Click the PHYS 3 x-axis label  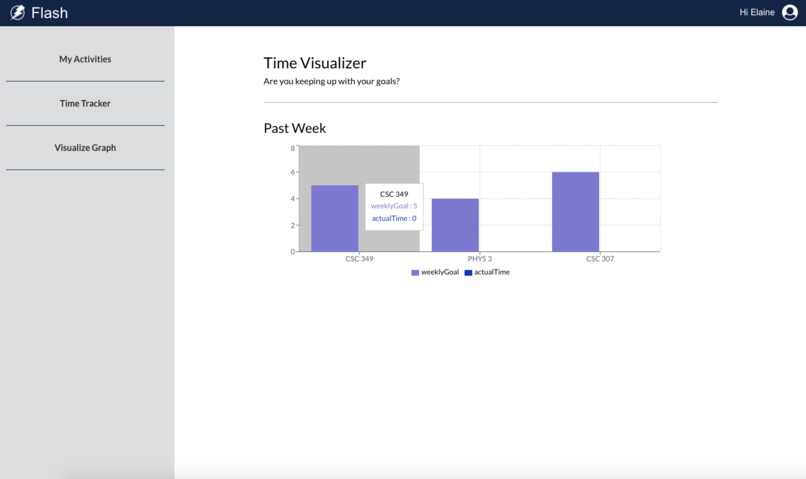coord(480,259)
